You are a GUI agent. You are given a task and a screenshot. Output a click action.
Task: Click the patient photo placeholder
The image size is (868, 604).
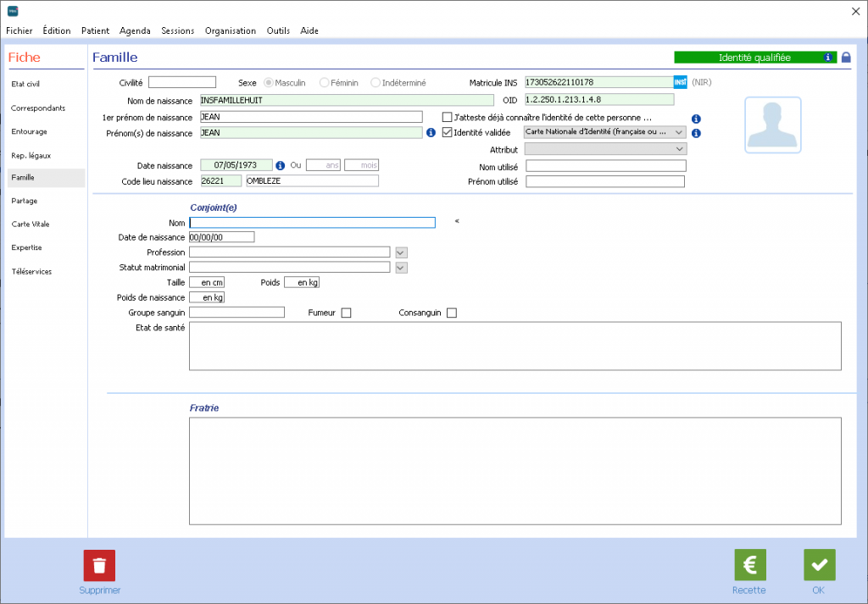coord(773,125)
